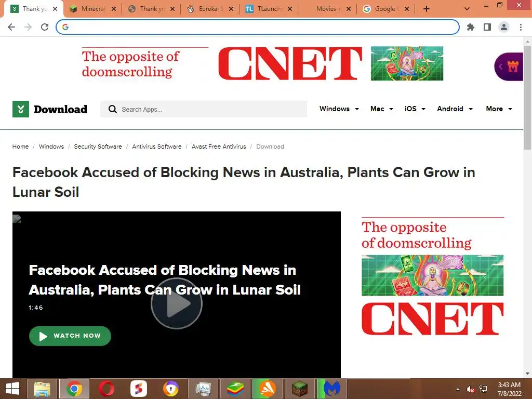Click the scrollbar up arrow

(527, 41)
